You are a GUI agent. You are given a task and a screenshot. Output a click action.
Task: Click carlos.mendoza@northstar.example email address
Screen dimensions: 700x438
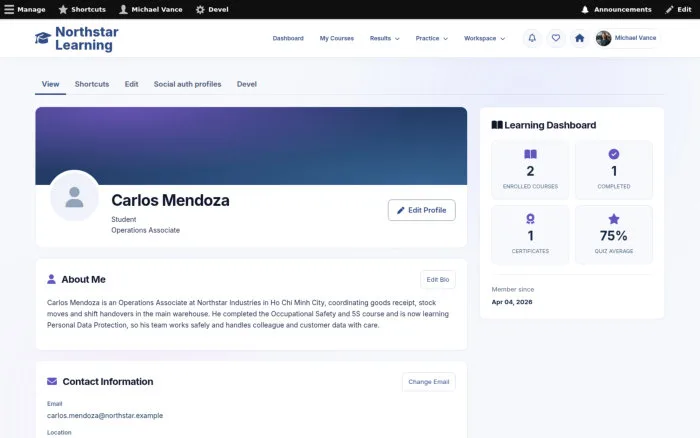pos(105,416)
